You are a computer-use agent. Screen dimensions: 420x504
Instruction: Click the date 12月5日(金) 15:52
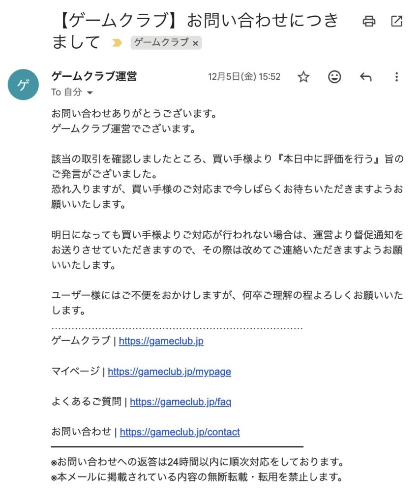click(x=244, y=77)
